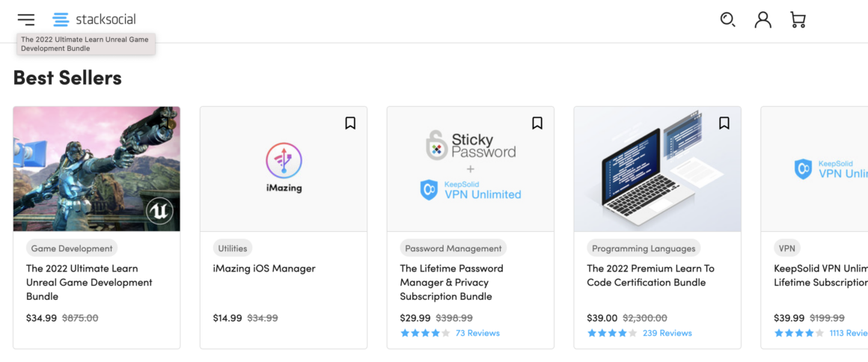
Task: Click the StackSocial logo
Action: (x=94, y=20)
